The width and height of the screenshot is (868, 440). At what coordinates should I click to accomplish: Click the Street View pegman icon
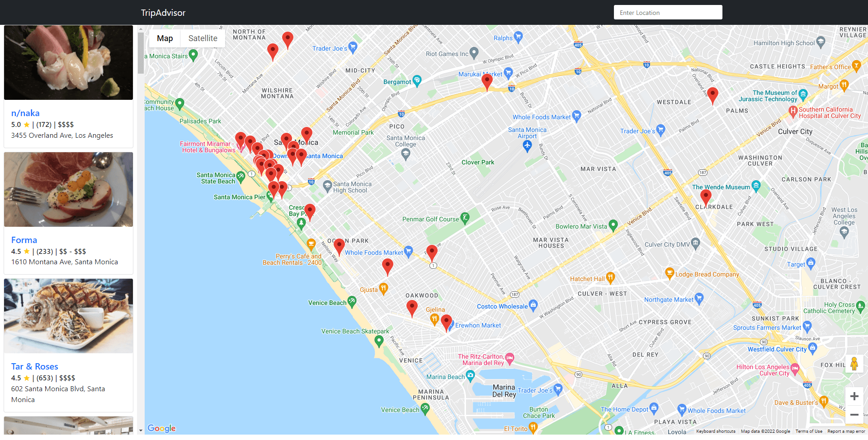854,364
